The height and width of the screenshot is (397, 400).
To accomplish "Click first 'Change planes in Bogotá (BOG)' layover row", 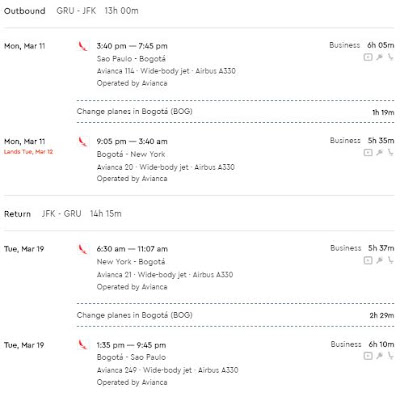I will [235, 112].
